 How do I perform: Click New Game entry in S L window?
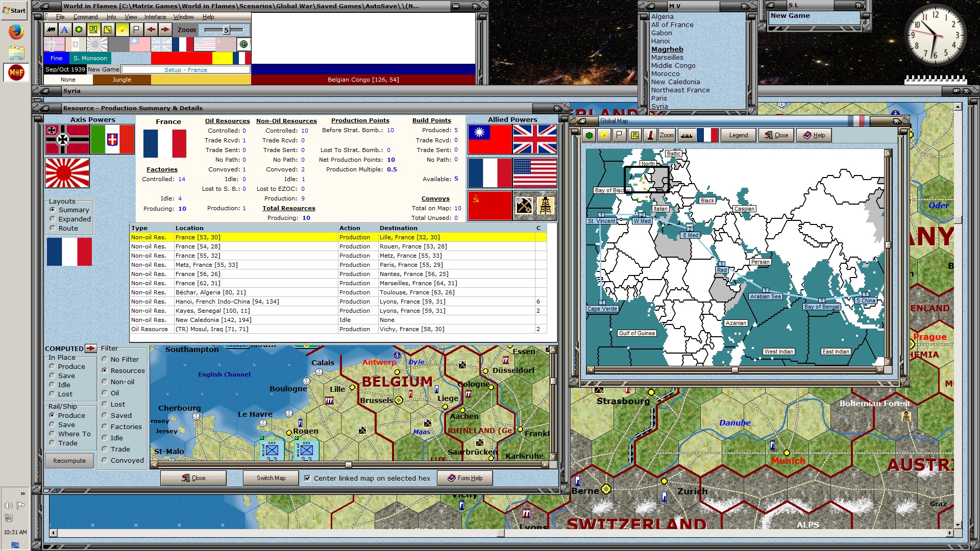pyautogui.click(x=790, y=16)
